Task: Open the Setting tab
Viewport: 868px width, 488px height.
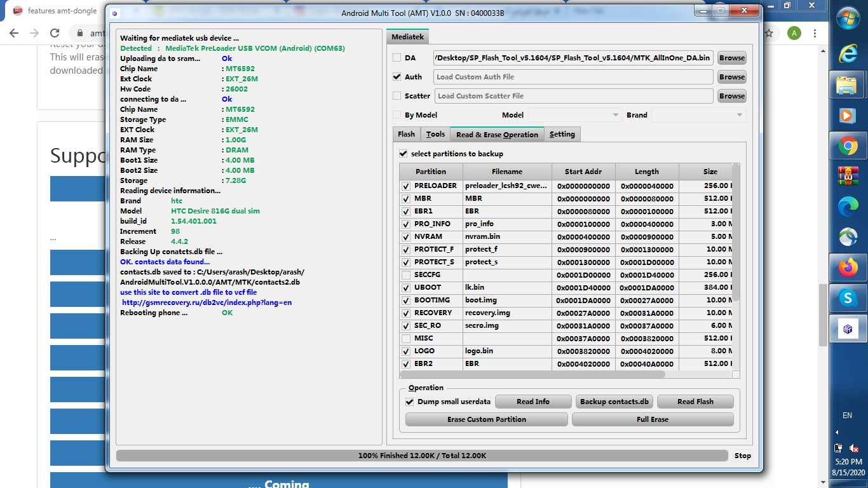Action: [x=562, y=134]
